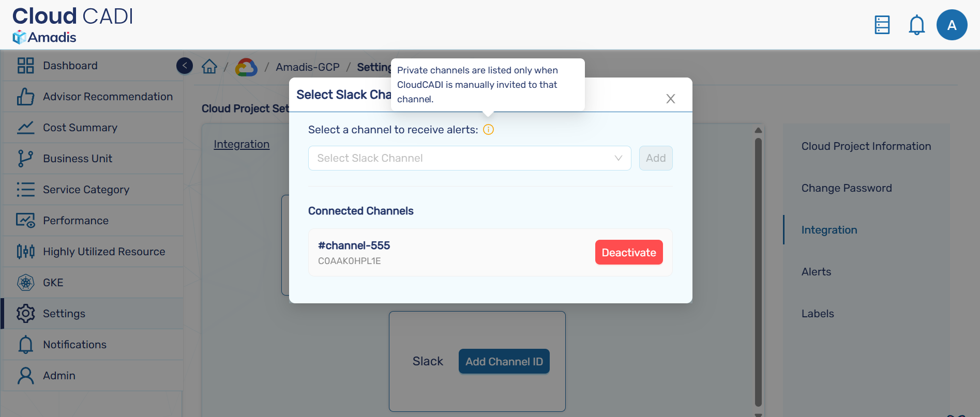Open the notifications bell in header
The image size is (980, 417).
tap(916, 25)
